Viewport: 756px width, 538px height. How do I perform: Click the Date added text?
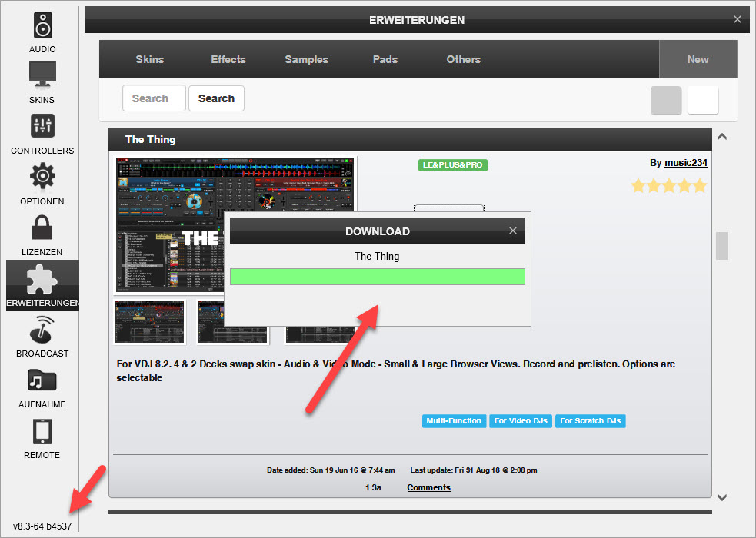click(x=331, y=470)
